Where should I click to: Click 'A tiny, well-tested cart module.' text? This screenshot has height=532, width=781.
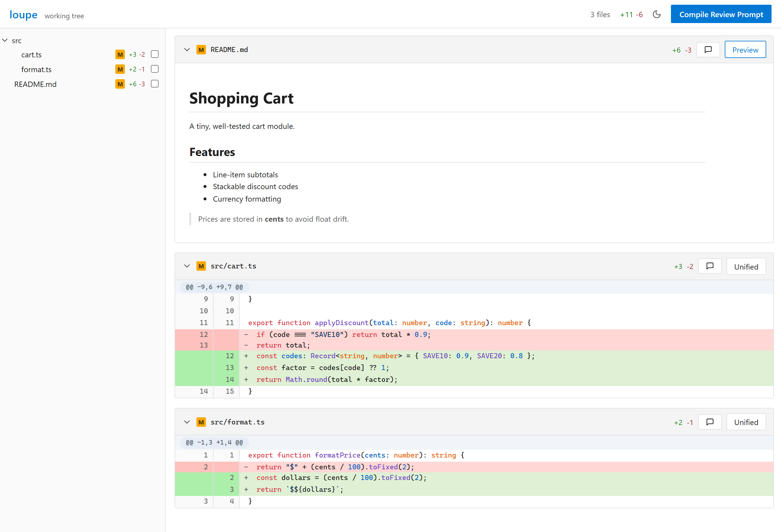(242, 126)
